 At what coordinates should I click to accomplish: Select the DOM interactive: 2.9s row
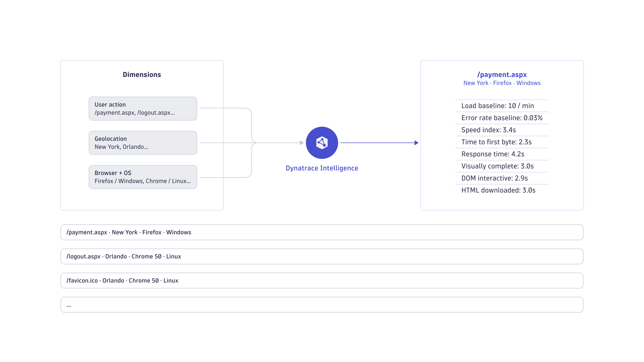(x=502, y=178)
